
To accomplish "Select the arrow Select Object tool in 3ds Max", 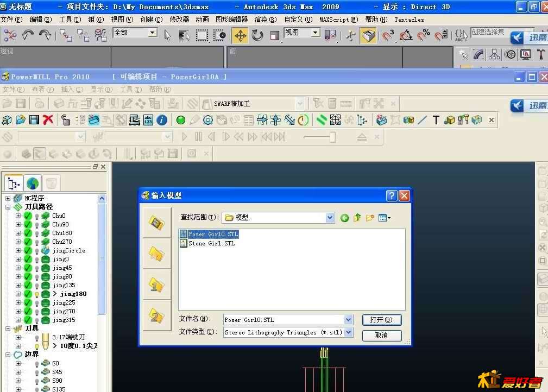I will (x=167, y=35).
